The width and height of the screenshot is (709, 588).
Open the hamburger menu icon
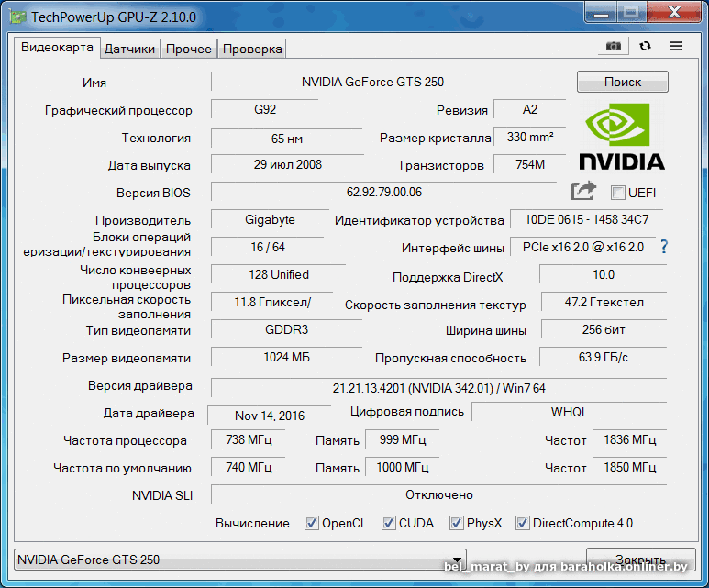(x=677, y=46)
